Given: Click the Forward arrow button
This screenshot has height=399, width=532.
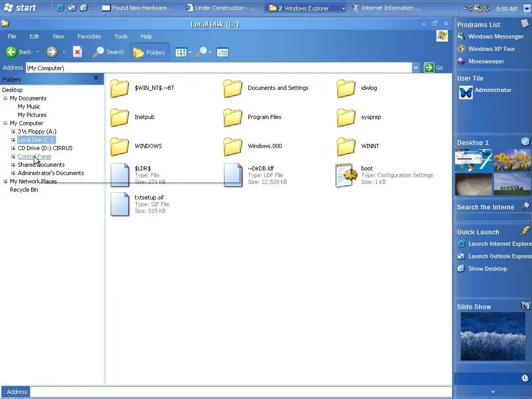Looking at the screenshot, I should tap(51, 52).
